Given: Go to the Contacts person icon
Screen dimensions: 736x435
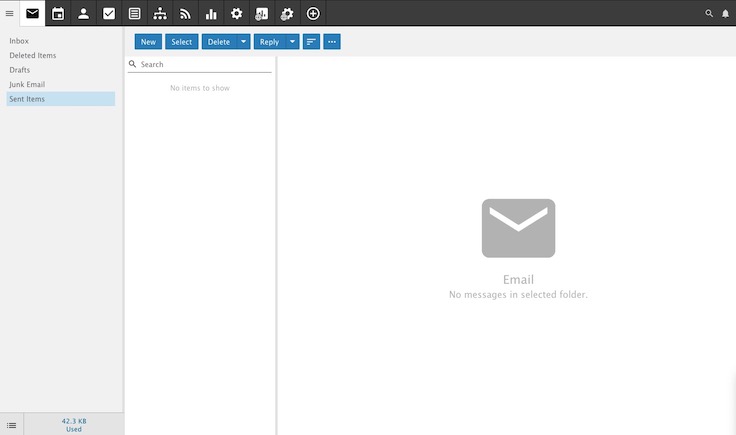Looking at the screenshot, I should pos(84,13).
